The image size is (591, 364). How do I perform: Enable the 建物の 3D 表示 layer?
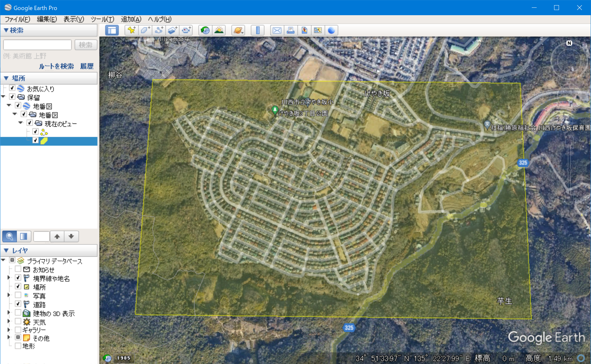(18, 313)
